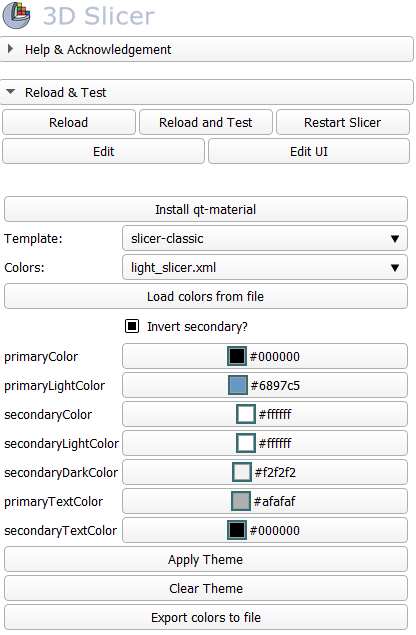Toggle the Invert secondary checkbox
The width and height of the screenshot is (416, 635).
coord(132,326)
